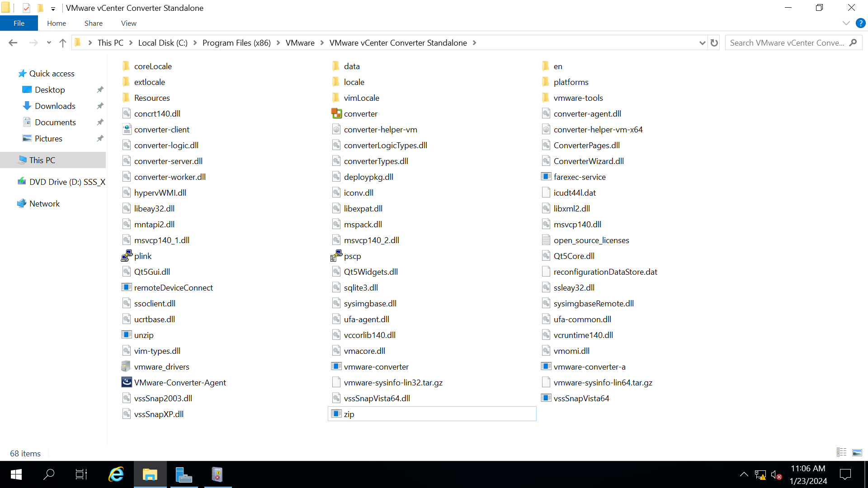Click the Refresh button in address bar
The image size is (868, 488).
tap(714, 43)
